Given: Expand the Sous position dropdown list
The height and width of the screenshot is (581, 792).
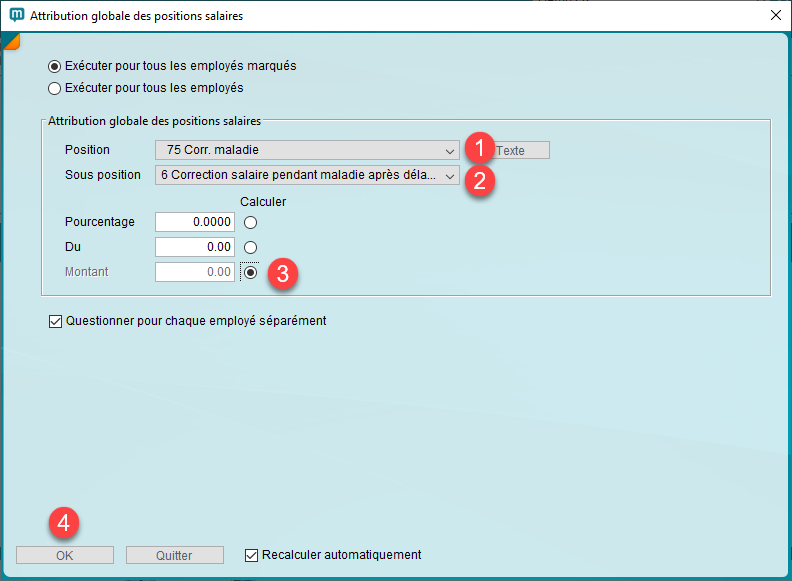Looking at the screenshot, I should coord(307,175).
